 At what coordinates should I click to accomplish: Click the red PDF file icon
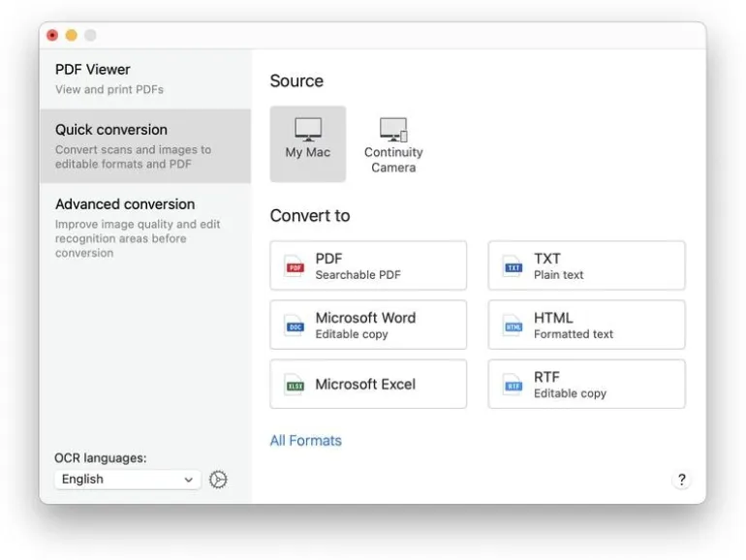(295, 266)
